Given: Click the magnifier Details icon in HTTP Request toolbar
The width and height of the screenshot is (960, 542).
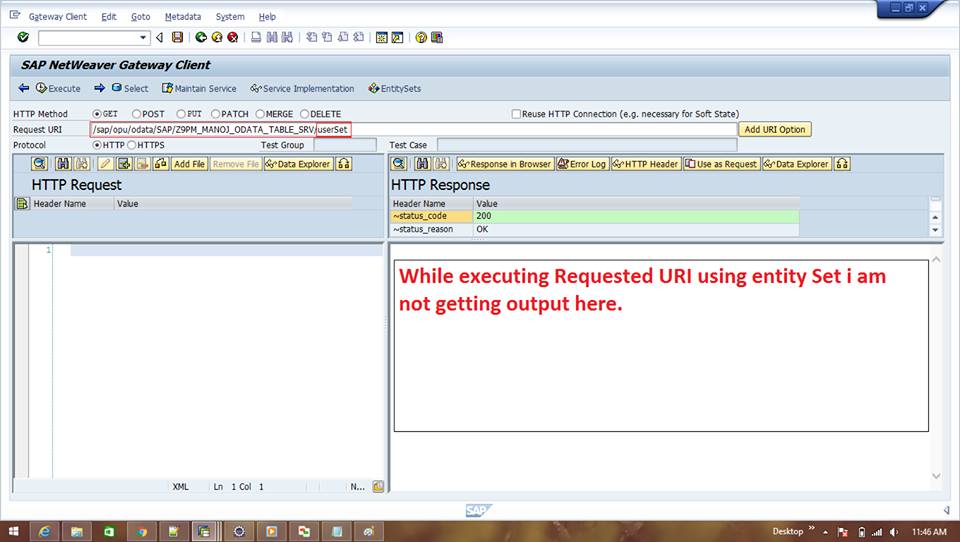Looking at the screenshot, I should [40, 164].
